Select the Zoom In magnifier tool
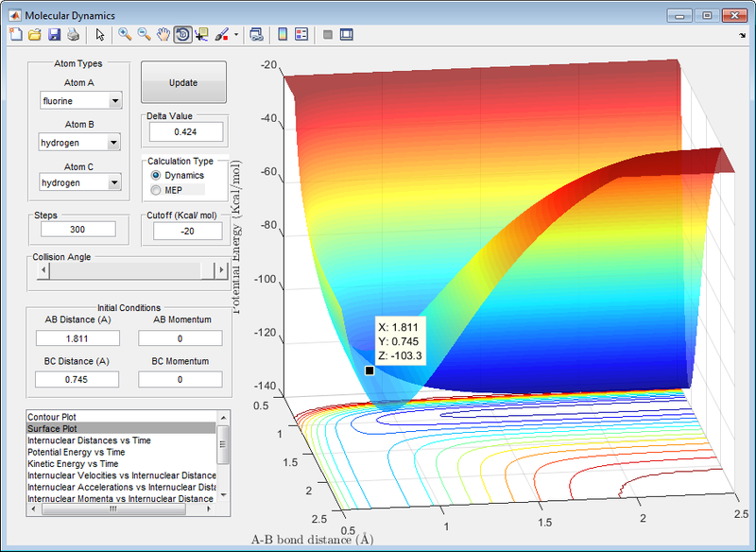The height and width of the screenshot is (552, 756). click(124, 35)
